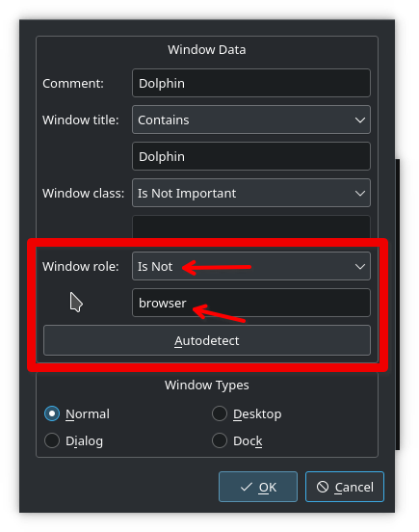Open the Window title 'Contains' combo box
419x532 pixels.
tap(250, 120)
